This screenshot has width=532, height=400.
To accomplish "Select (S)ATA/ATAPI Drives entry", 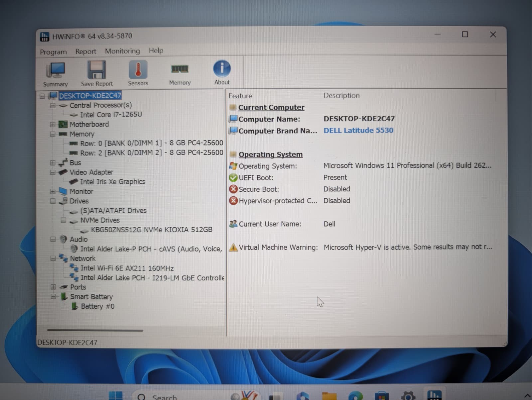I will (113, 211).
